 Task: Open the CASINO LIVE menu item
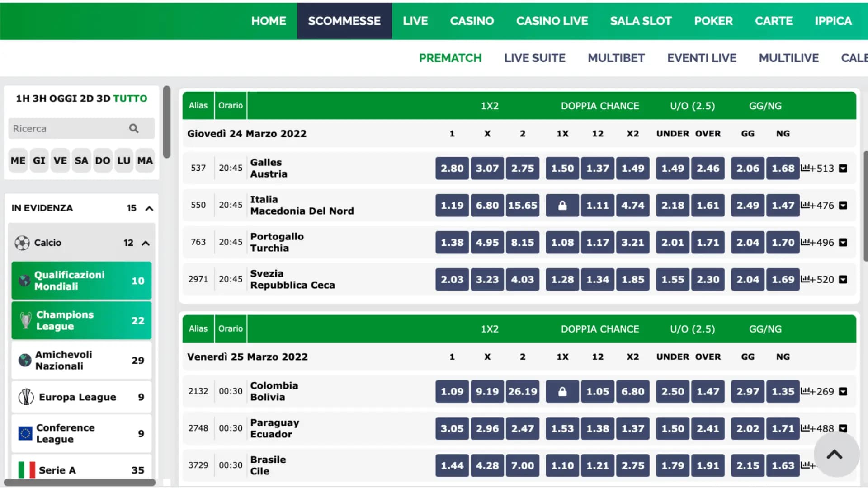click(552, 21)
